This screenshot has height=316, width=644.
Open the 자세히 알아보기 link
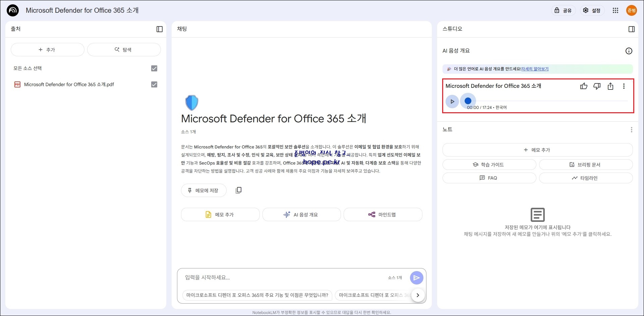click(535, 69)
